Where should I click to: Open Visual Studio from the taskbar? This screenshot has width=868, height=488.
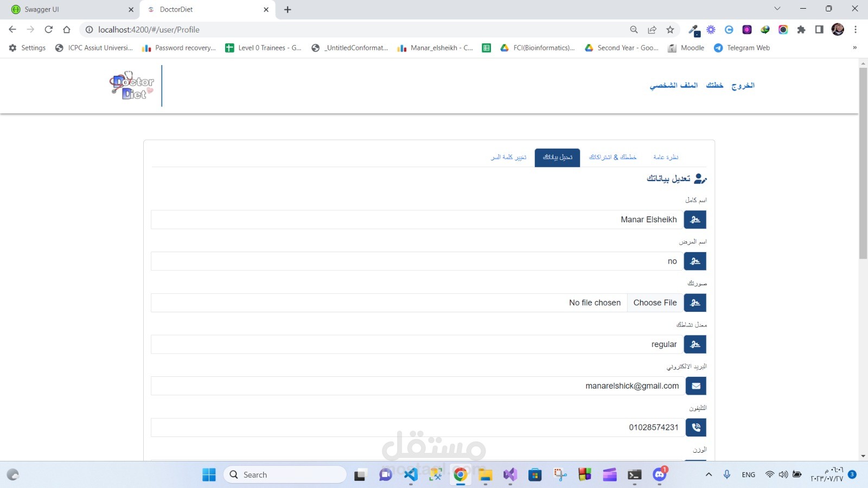[x=510, y=475]
